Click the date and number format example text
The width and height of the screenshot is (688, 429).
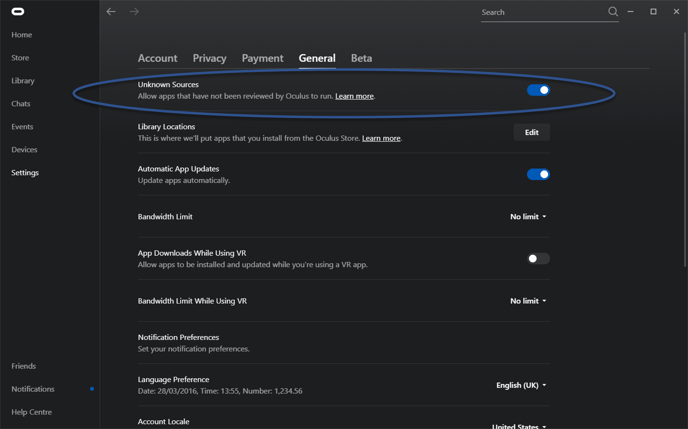pos(220,391)
